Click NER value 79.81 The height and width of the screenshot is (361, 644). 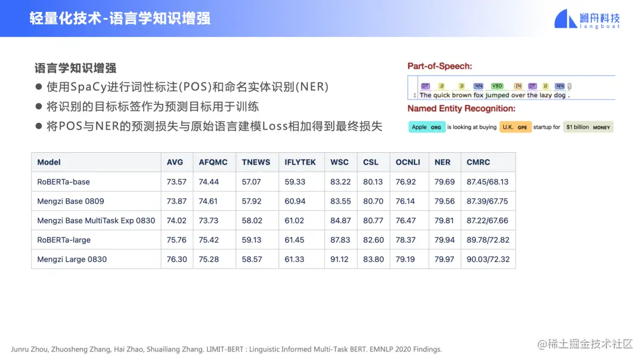444,220
